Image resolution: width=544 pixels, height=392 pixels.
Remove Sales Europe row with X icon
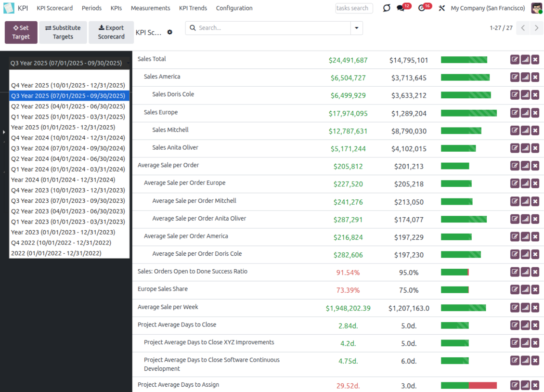tap(535, 113)
